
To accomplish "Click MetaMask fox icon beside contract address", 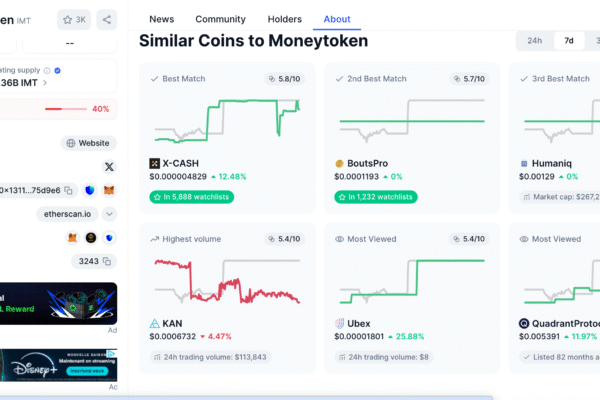I will [109, 189].
